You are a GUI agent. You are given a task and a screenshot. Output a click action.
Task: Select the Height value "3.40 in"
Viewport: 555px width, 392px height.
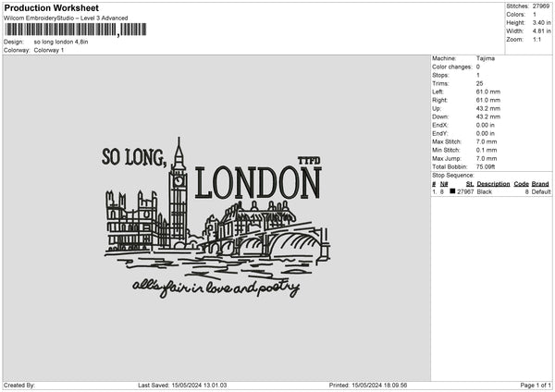541,22
